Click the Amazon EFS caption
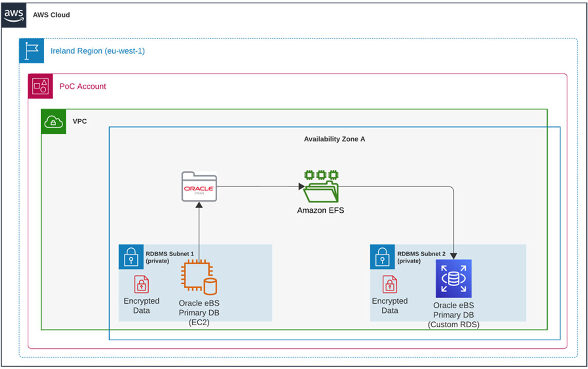The image size is (588, 369). coord(320,210)
